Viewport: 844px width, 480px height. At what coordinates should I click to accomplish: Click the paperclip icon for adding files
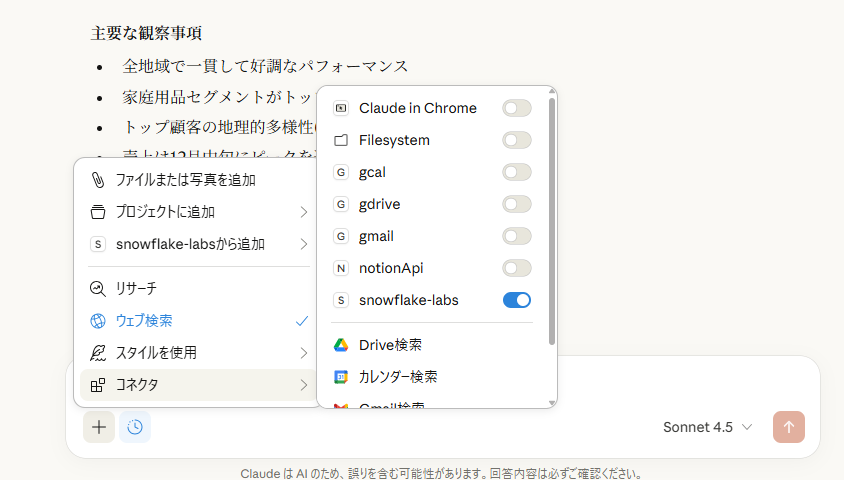(97, 180)
